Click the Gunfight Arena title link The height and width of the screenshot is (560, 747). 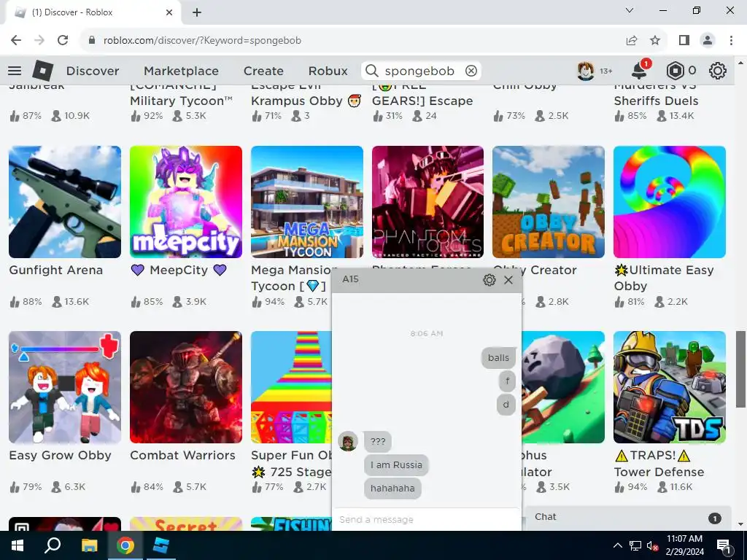coord(55,270)
